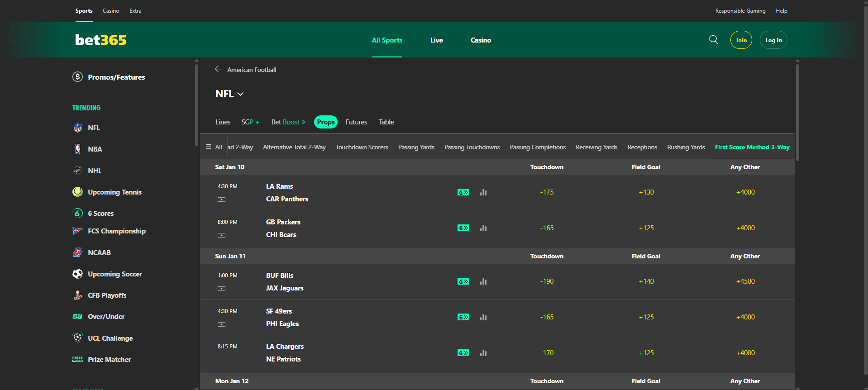Viewport: 868px width, 390px height.
Task: Click live stream icon for GB Packers game
Action: point(221,235)
